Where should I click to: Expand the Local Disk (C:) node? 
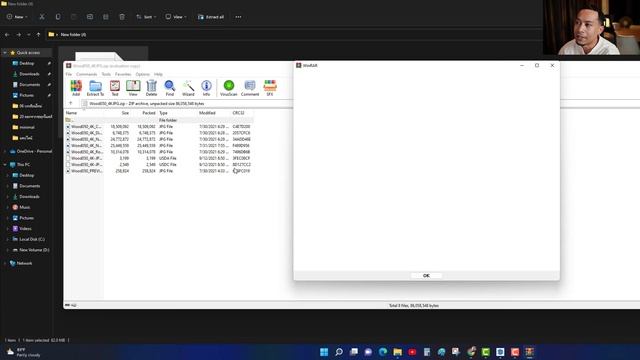(x=7, y=239)
